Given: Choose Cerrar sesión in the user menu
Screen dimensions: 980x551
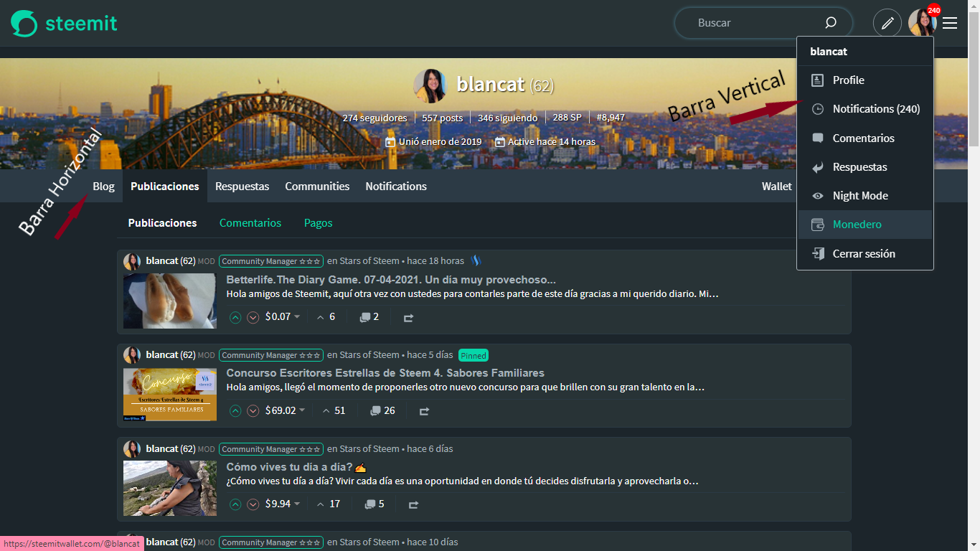Looking at the screenshot, I should tap(864, 254).
